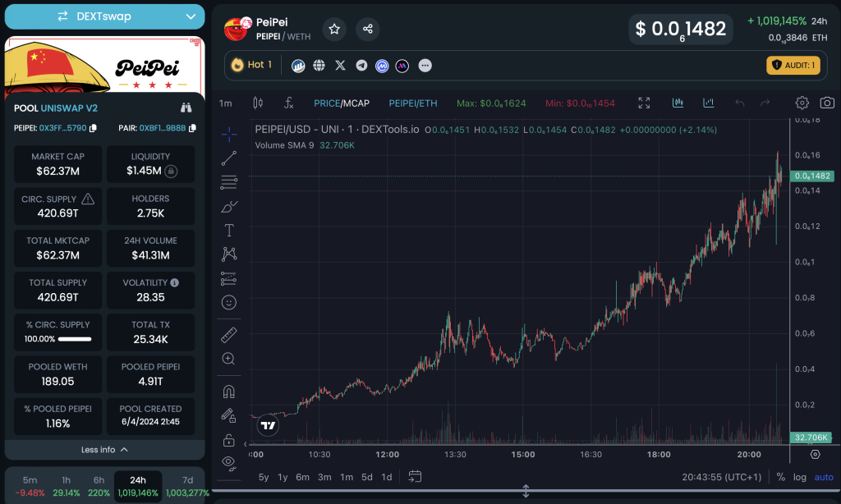This screenshot has height=504, width=841.
Task: Open the indicators fx menu
Action: click(x=288, y=103)
